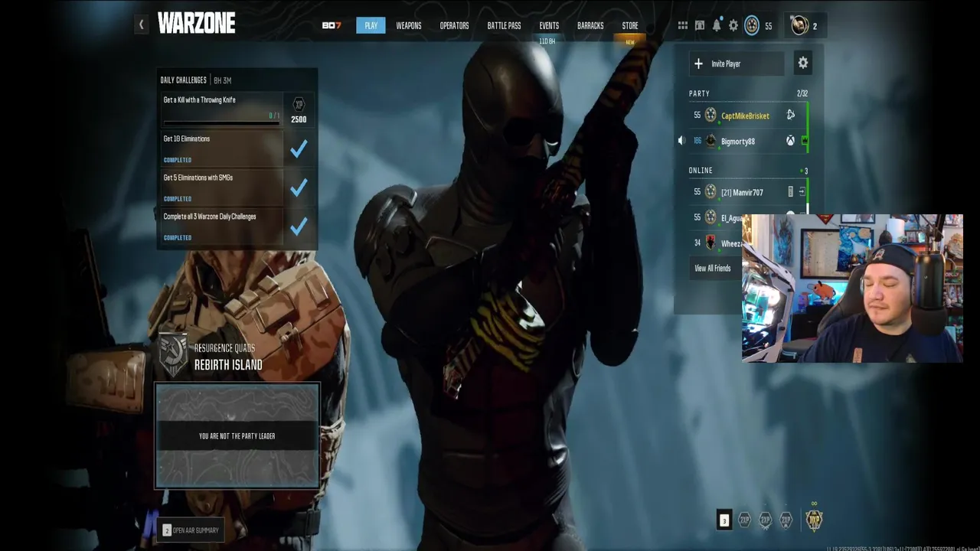Image resolution: width=980 pixels, height=551 pixels.
Task: Open the WEAPONS tab
Action: tap(409, 25)
